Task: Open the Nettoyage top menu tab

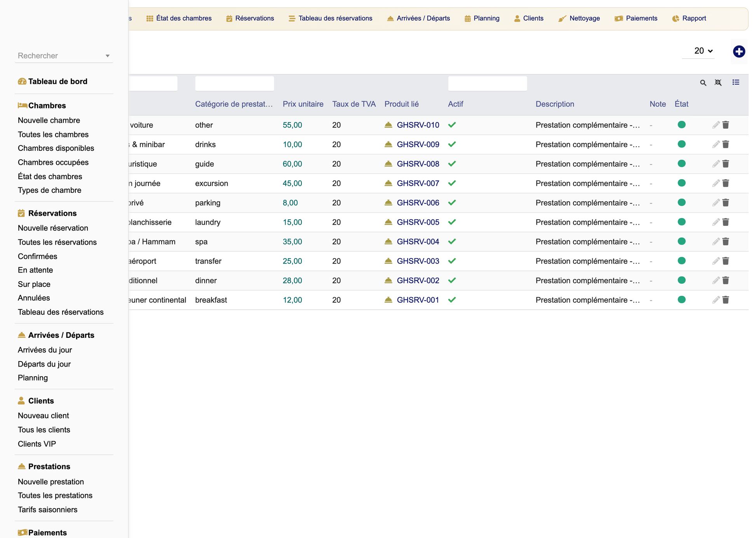Action: pyautogui.click(x=579, y=18)
